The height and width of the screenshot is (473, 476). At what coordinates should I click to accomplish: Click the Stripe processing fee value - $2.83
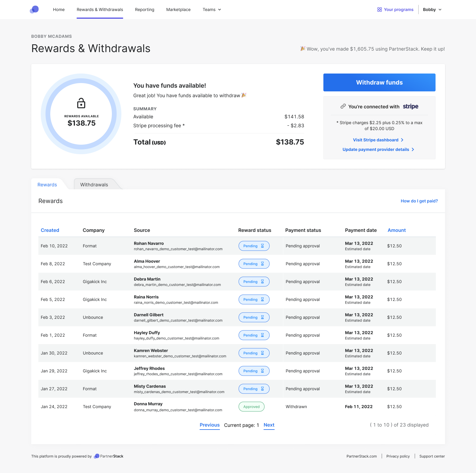tap(296, 126)
